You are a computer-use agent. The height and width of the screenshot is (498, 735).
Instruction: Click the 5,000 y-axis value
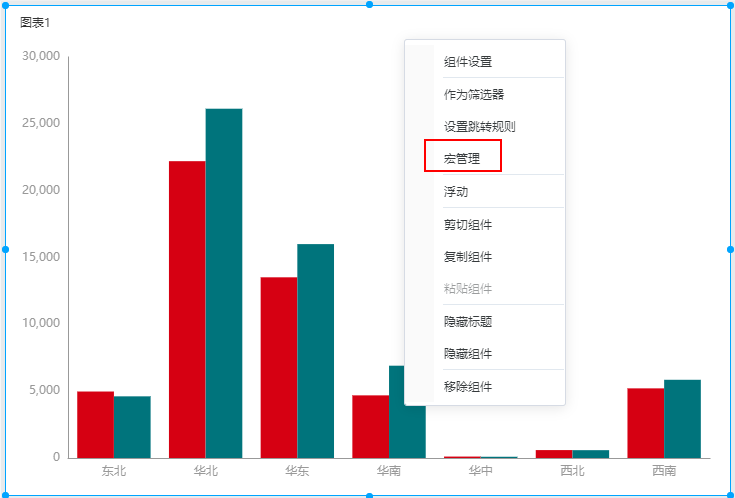pos(45,390)
